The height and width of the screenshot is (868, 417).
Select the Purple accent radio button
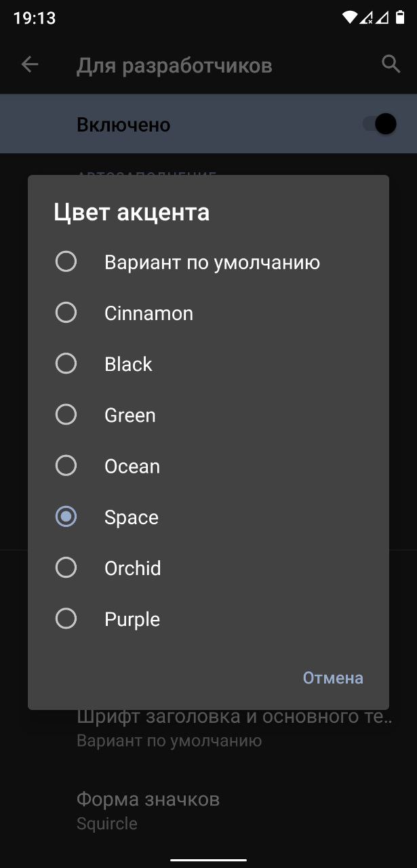66,618
